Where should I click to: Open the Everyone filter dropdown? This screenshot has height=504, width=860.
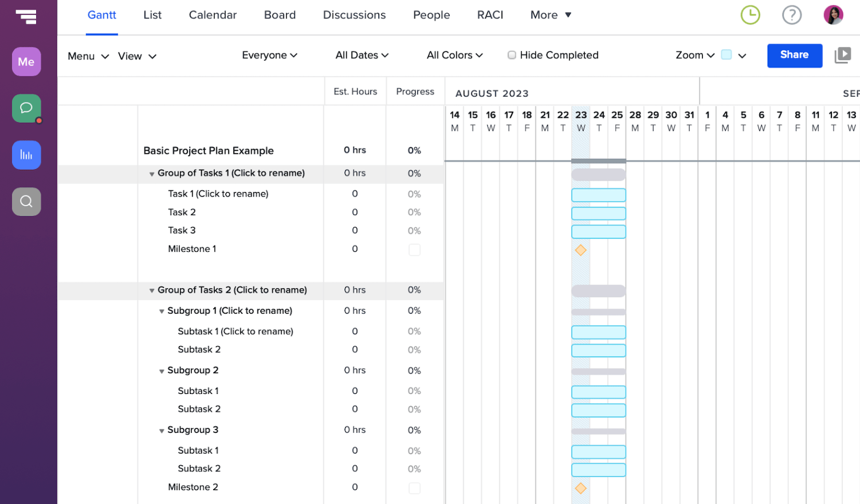tap(269, 55)
